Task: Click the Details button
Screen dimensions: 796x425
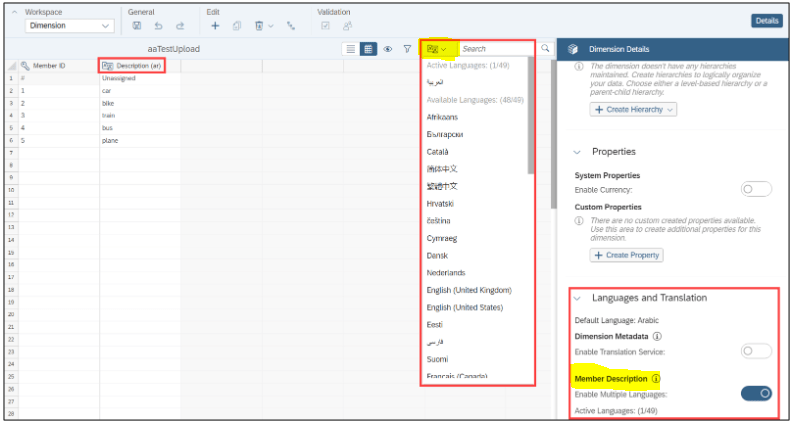Action: pyautogui.click(x=765, y=20)
